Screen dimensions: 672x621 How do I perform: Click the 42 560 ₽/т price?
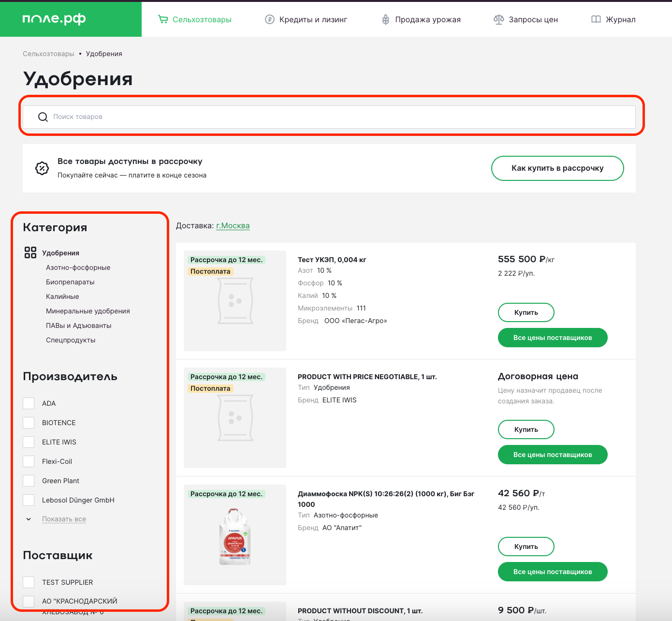coord(522,493)
